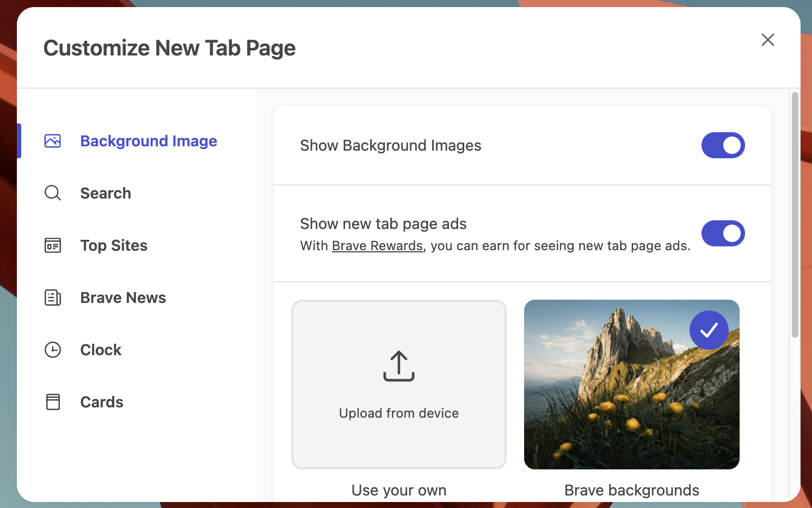Disable Show new tab page ads
The height and width of the screenshot is (508, 812).
(x=723, y=233)
